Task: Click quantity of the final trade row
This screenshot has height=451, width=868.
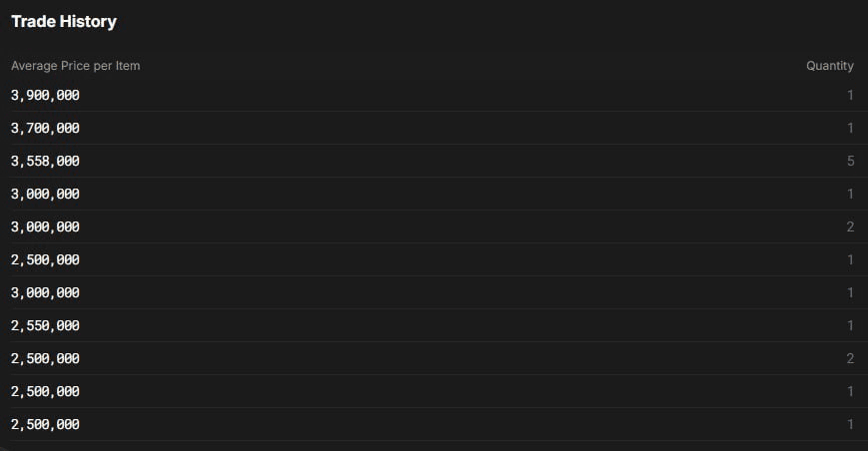Action: pos(850,424)
